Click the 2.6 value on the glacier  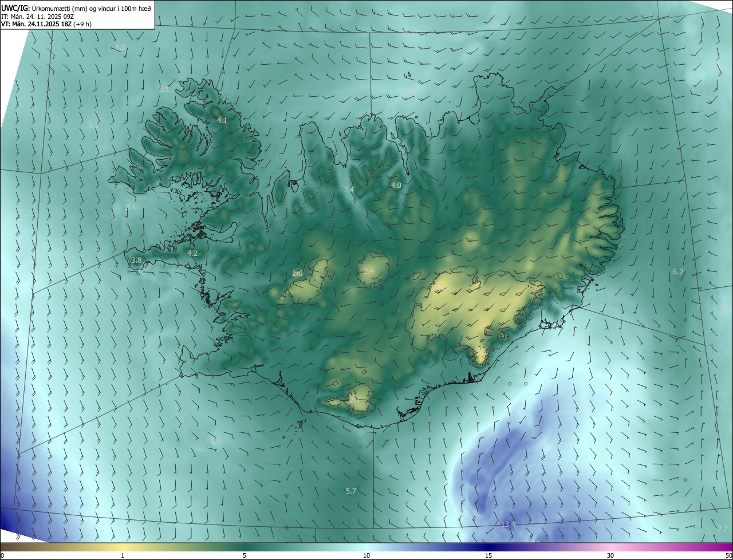pyautogui.click(x=297, y=273)
